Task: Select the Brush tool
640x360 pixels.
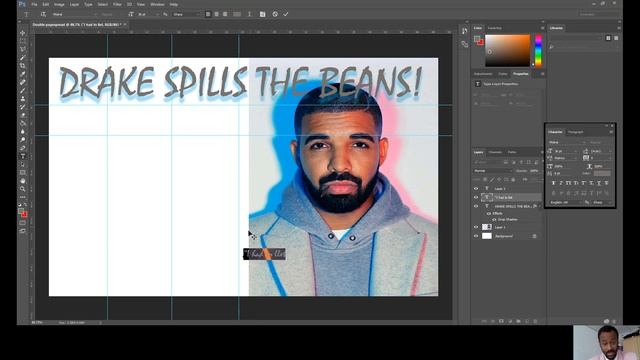Action: click(22, 90)
